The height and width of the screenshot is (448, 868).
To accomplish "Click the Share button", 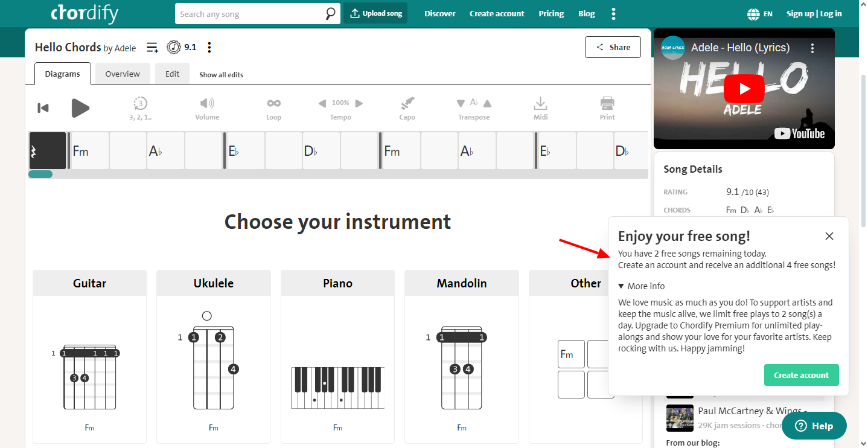I will (613, 47).
